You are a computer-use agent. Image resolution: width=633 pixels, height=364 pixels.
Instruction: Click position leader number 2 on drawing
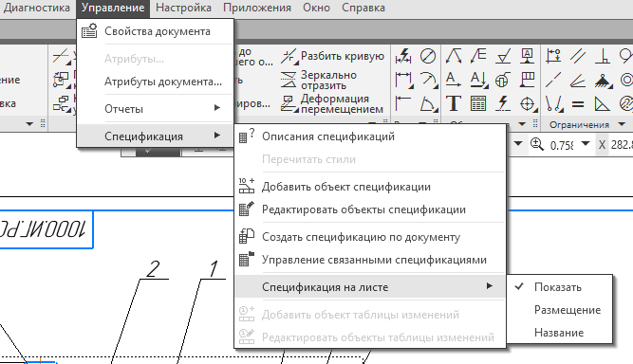click(154, 269)
